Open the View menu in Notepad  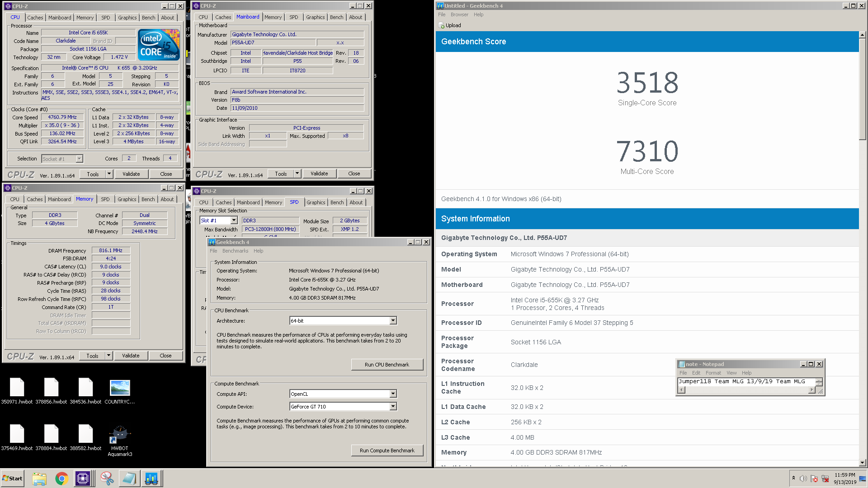point(731,373)
